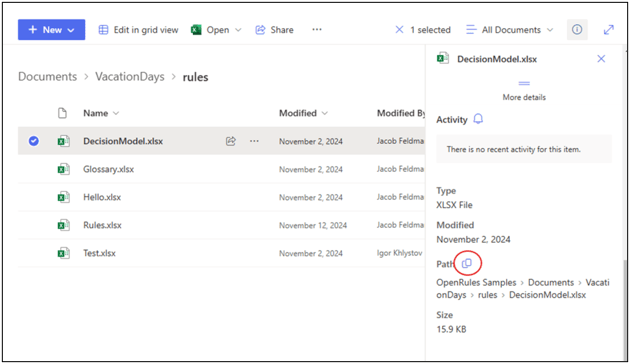The height and width of the screenshot is (363, 629).
Task: Open Edit in grid view
Action: (x=138, y=30)
